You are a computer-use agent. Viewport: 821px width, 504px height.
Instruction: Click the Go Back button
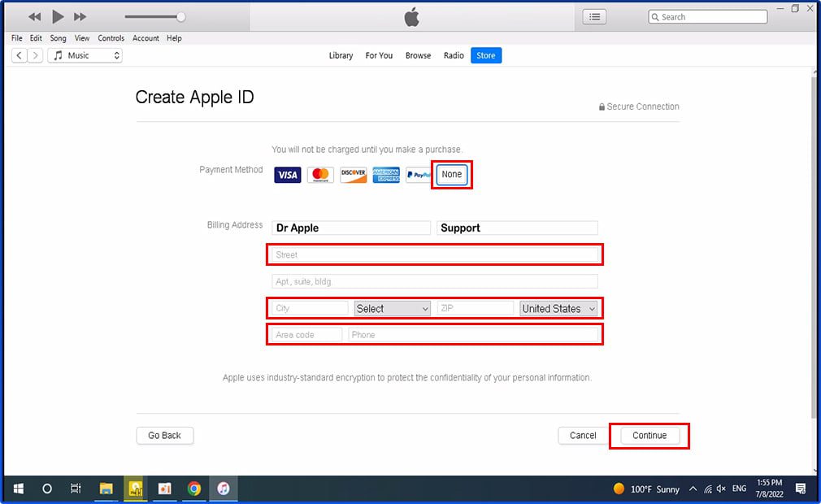click(x=164, y=436)
